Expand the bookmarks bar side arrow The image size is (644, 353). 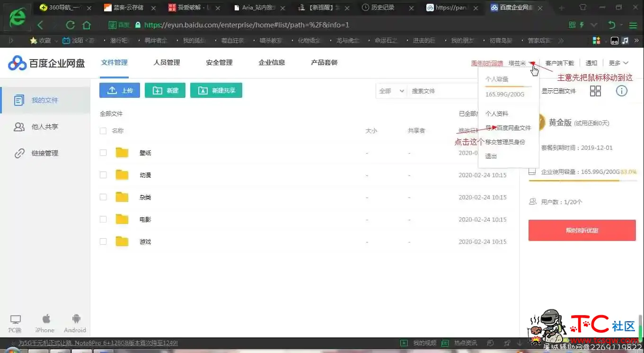[11, 41]
